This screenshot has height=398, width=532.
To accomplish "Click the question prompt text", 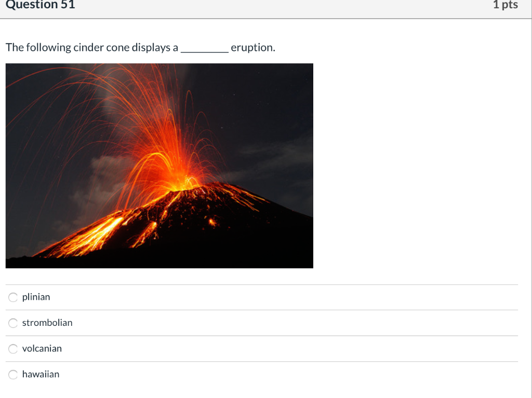I will pyautogui.click(x=140, y=47).
